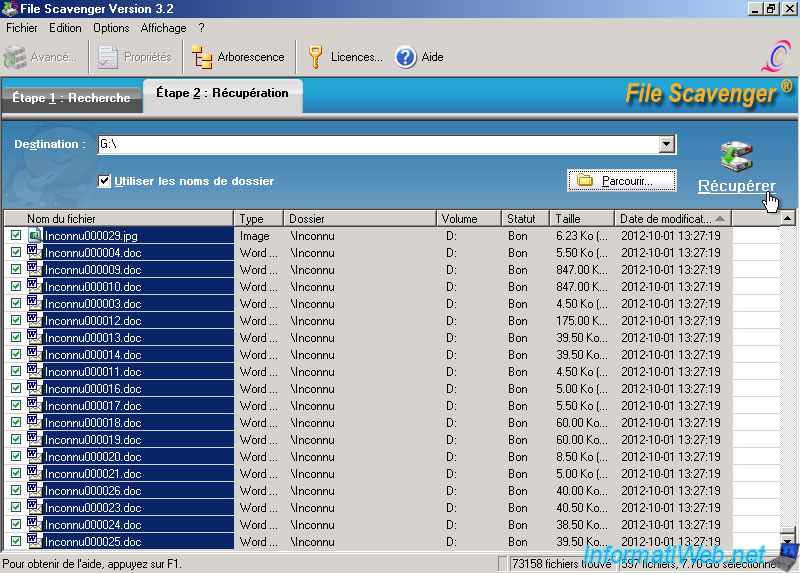
Task: Click the Parcourir browse button
Action: [621, 181]
